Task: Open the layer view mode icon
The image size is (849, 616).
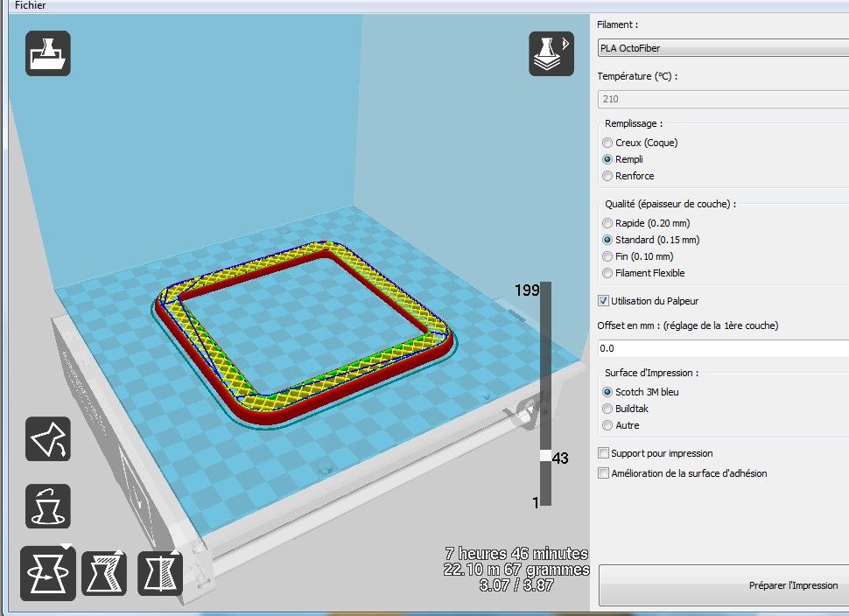Action: point(551,53)
